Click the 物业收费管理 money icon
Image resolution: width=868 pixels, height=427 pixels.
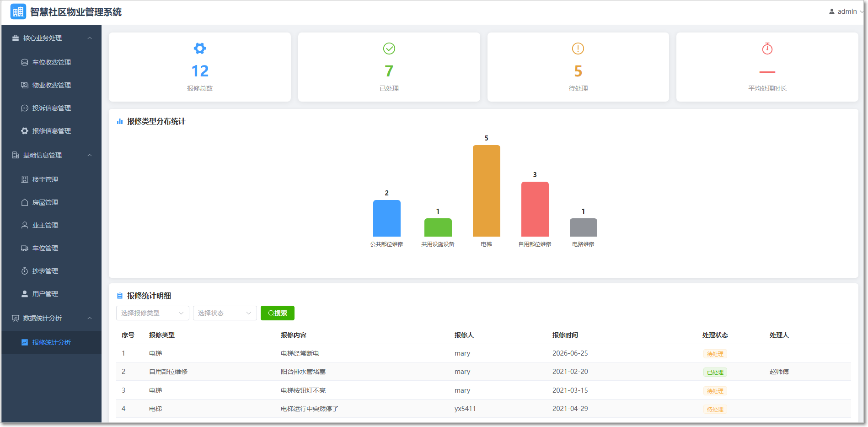tap(25, 85)
